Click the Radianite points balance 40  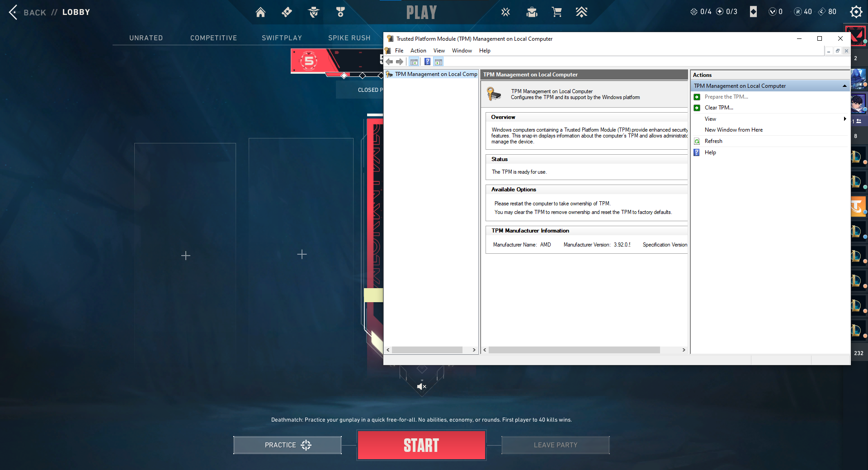[x=803, y=12]
